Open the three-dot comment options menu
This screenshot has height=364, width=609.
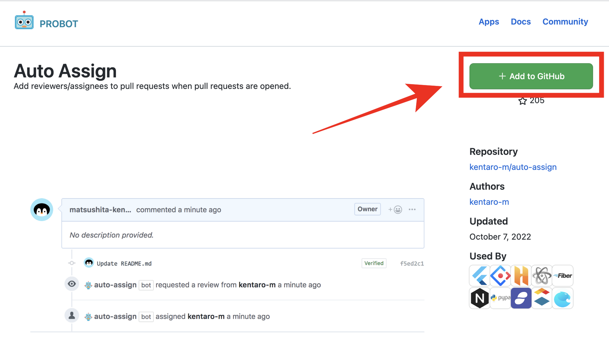[x=412, y=209]
